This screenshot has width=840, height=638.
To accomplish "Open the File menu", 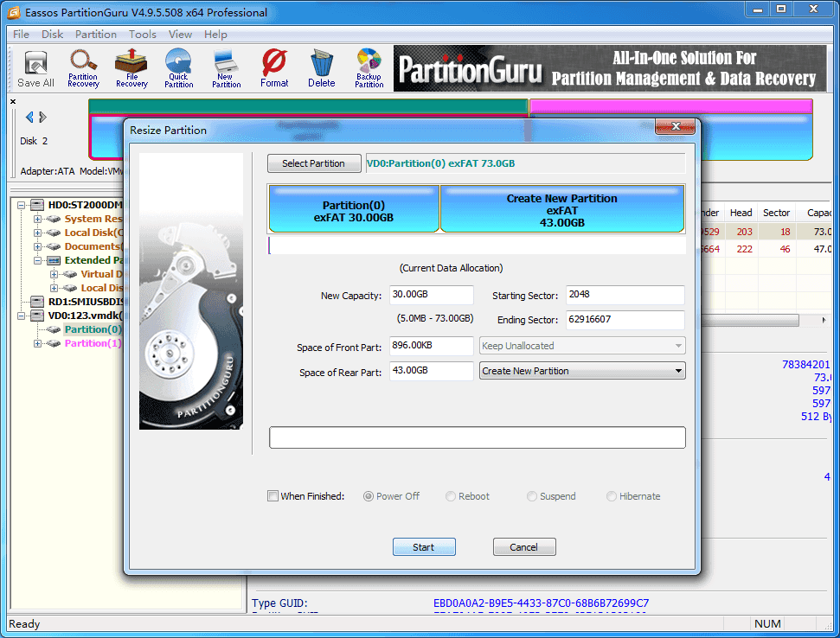I will coord(22,35).
